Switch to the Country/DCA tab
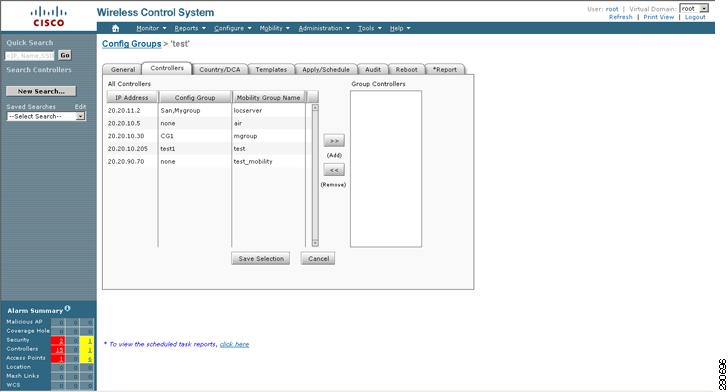 tap(220, 69)
